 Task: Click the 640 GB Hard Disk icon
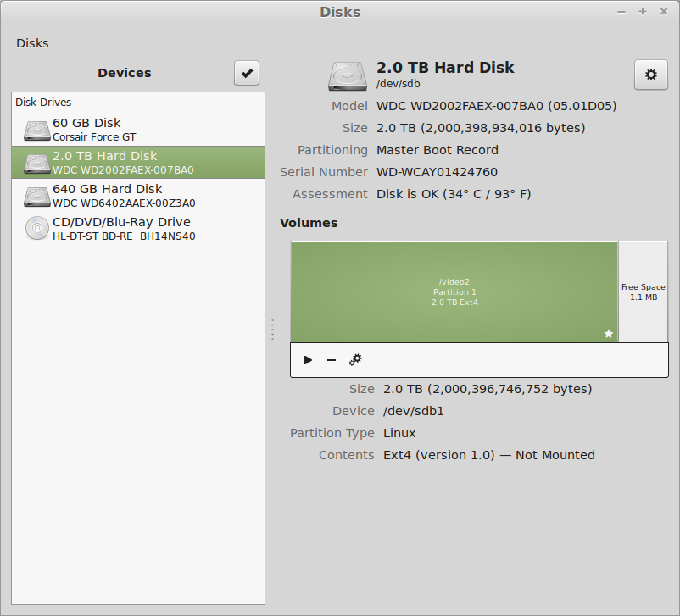[x=37, y=196]
